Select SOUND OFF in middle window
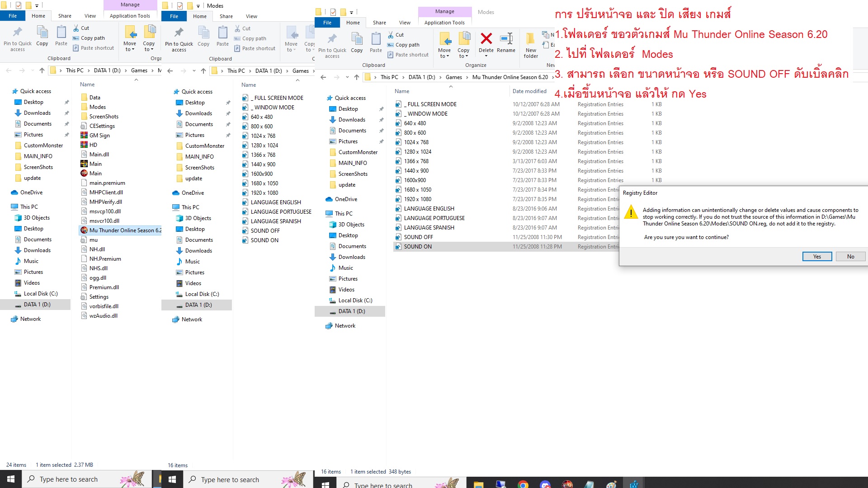 [265, 231]
